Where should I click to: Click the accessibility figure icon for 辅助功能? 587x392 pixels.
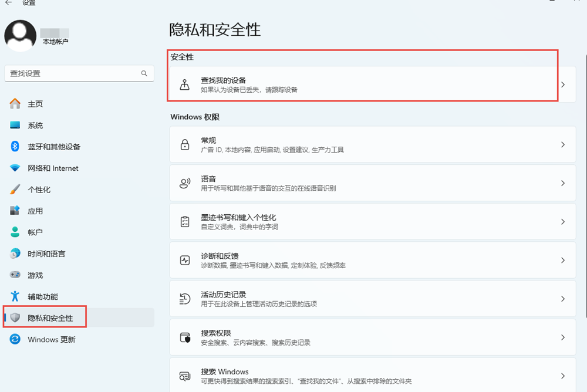point(15,296)
